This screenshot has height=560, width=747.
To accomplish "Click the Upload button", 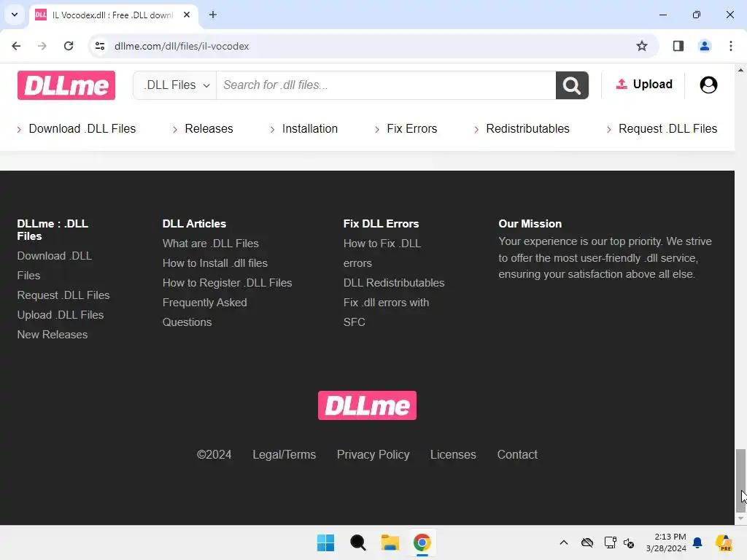I will point(643,85).
